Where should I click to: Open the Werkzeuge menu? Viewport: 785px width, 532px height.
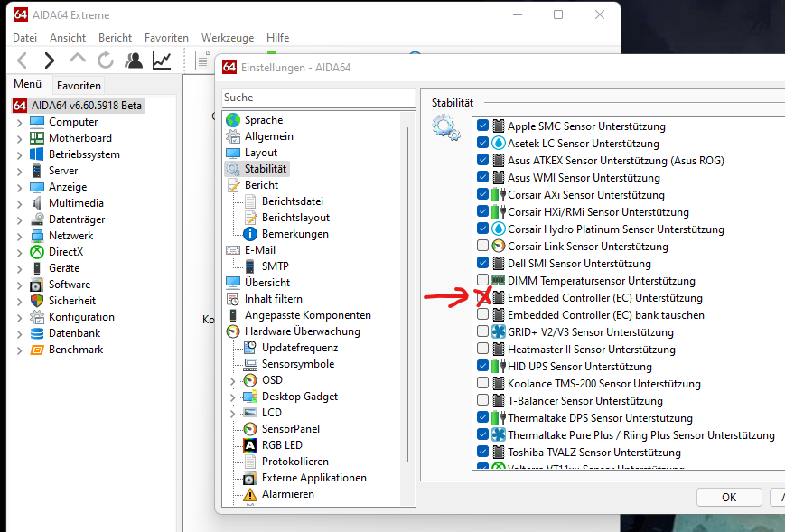(x=228, y=38)
